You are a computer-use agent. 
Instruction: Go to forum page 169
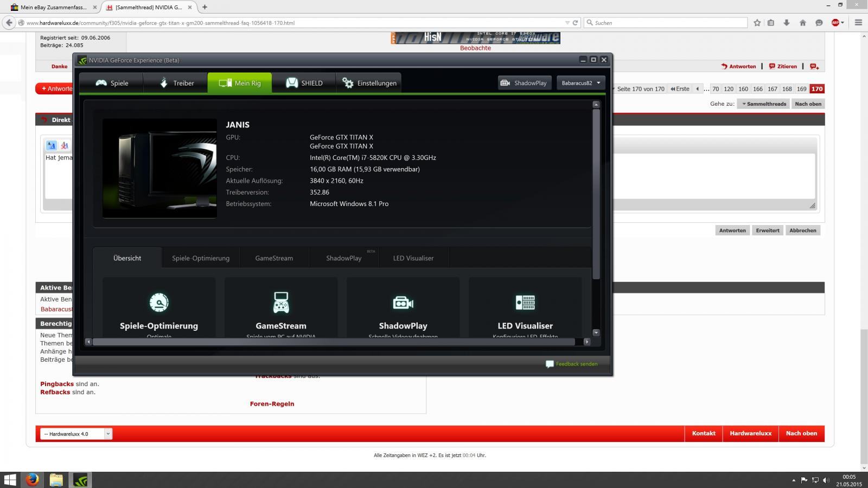[801, 89]
